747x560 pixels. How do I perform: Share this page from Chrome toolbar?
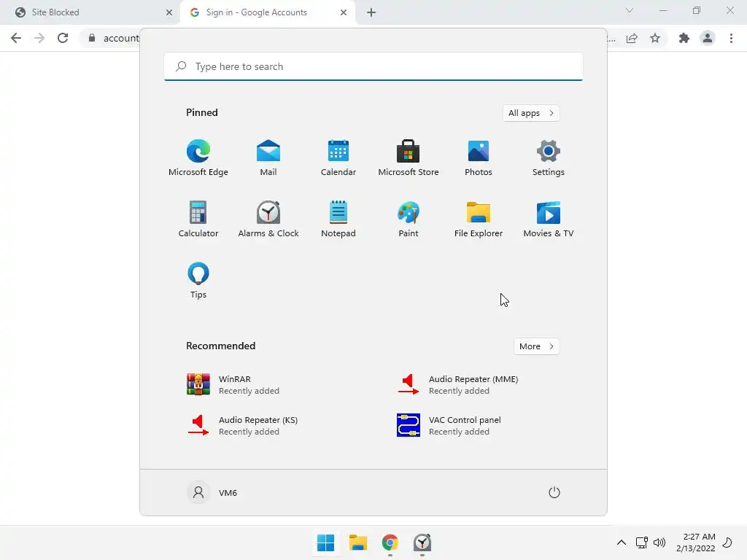632,38
